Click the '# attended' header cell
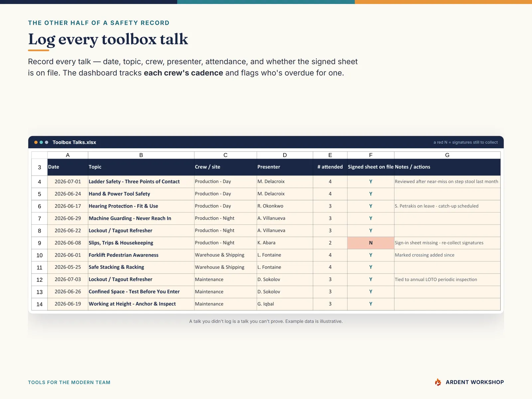 click(330, 167)
